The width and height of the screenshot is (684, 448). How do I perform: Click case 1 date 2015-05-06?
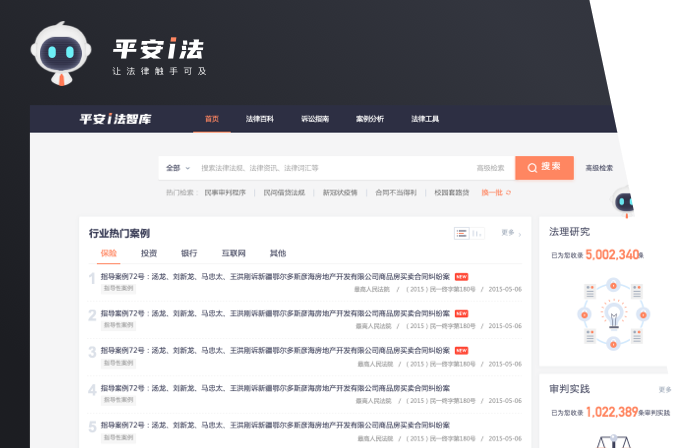(x=505, y=289)
